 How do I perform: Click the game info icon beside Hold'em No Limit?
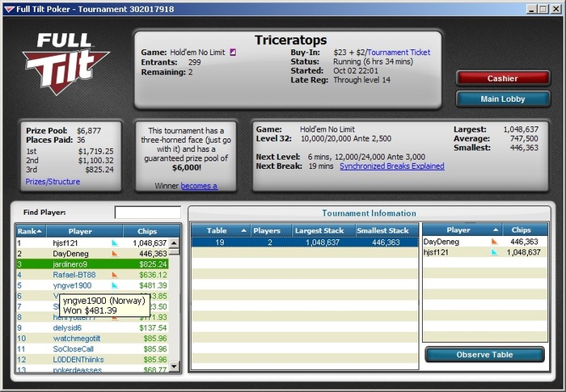pyautogui.click(x=233, y=53)
